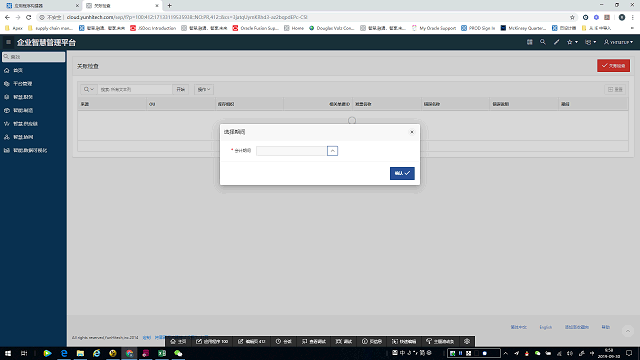Open the Apex bookmark
The width and height of the screenshot is (640, 360).
pyautogui.click(x=14, y=28)
